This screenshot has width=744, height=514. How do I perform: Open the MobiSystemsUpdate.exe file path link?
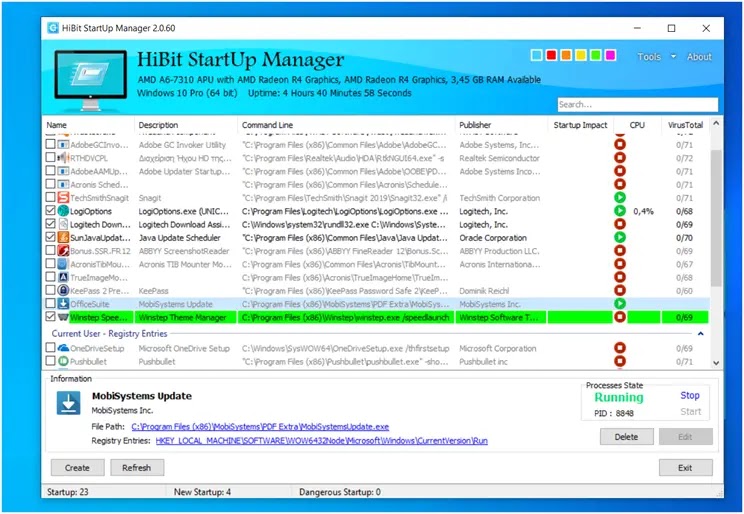pos(260,427)
